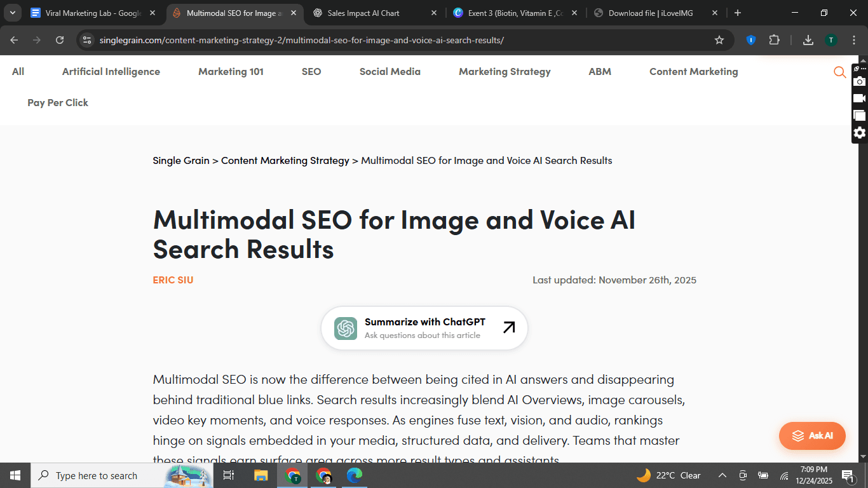
Task: Switch to Exent 3 Biotin tab
Action: click(x=516, y=13)
